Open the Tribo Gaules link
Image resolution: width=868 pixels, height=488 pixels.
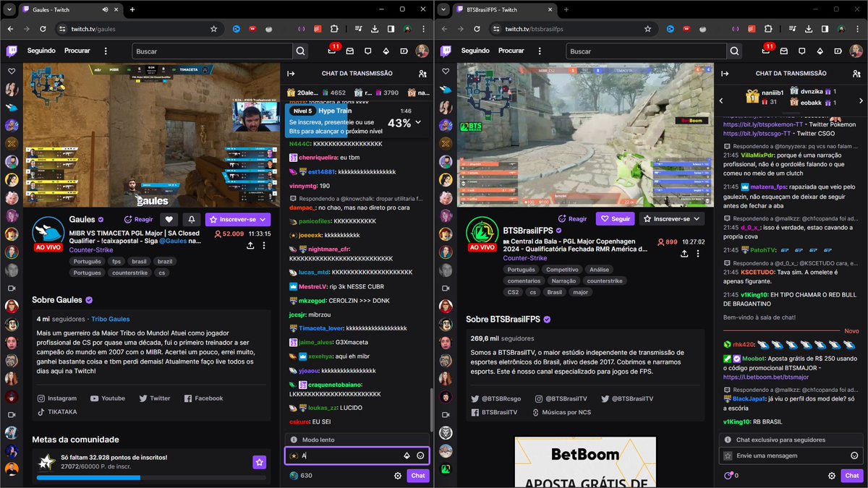point(109,319)
